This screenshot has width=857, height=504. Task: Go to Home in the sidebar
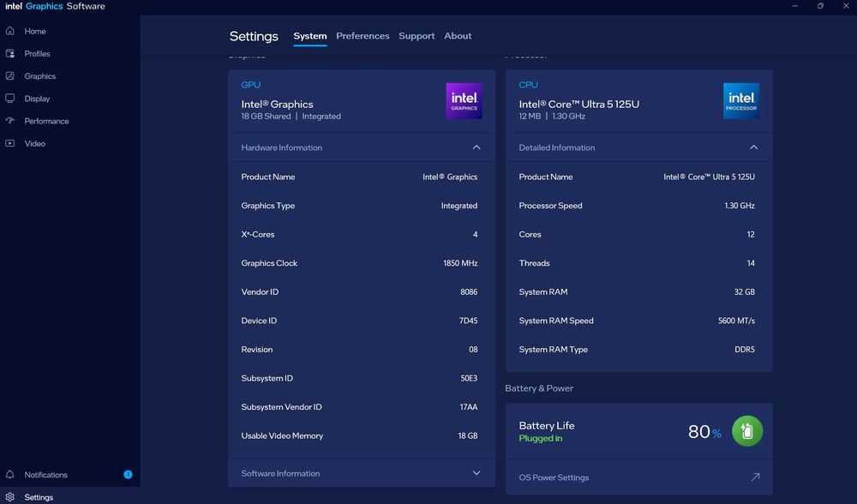(x=35, y=31)
